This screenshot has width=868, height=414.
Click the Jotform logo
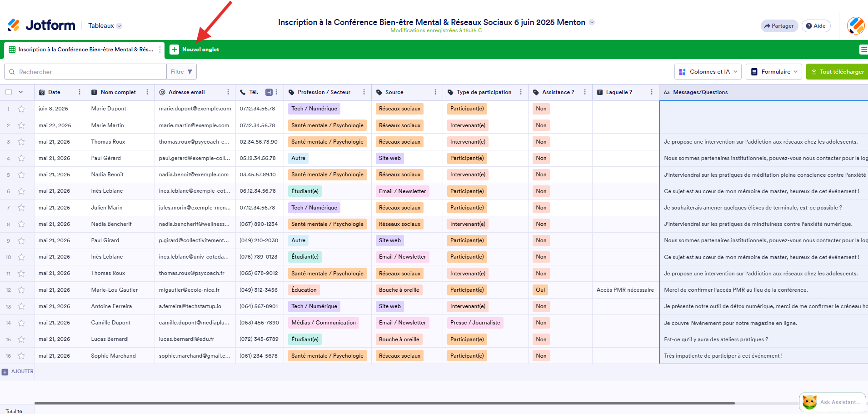pos(42,25)
